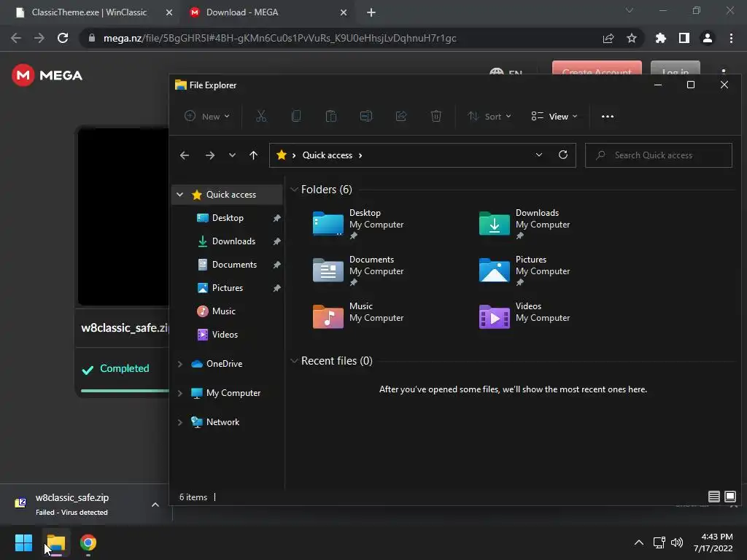Viewport: 747px width, 560px height.
Task: Open the See more three-dots menu in File Explorer
Action: pyautogui.click(x=608, y=116)
